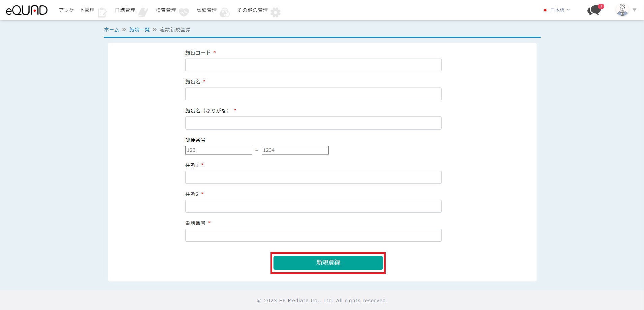Click the trial management icon
This screenshot has width=644, height=310.
(x=225, y=12)
